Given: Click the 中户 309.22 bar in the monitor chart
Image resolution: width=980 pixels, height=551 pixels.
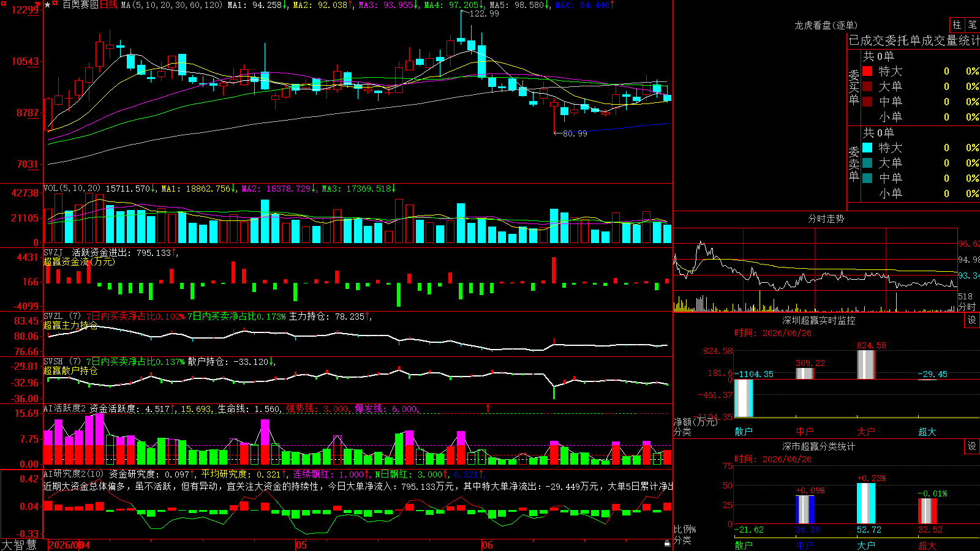Looking at the screenshot, I should (805, 373).
